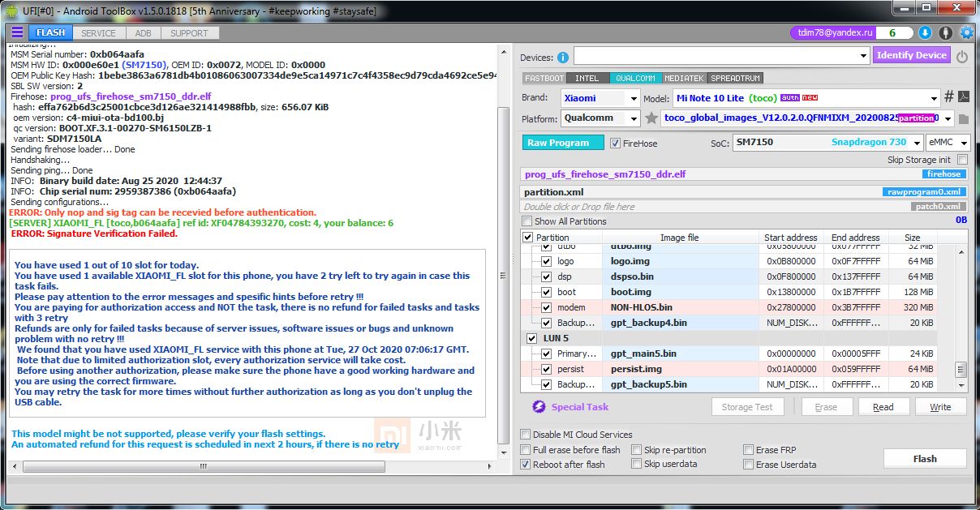980x510 pixels.
Task: Click the Erase button
Action: click(826, 407)
